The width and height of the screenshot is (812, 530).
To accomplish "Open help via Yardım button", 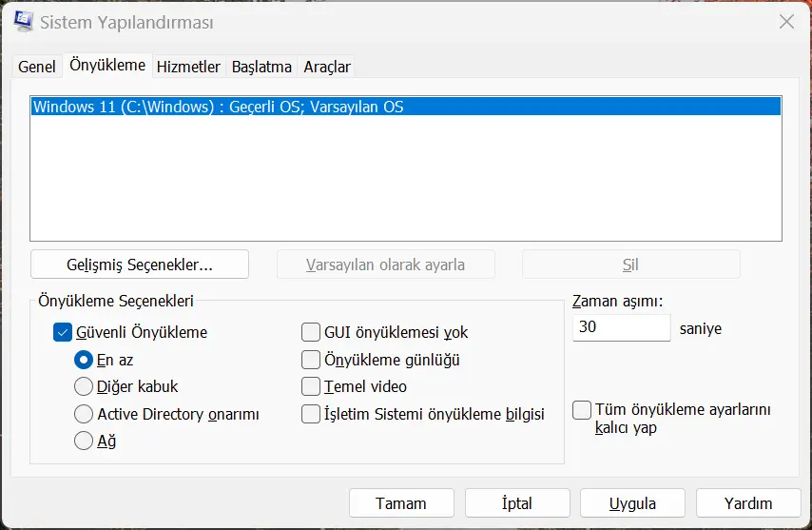I will click(x=748, y=503).
